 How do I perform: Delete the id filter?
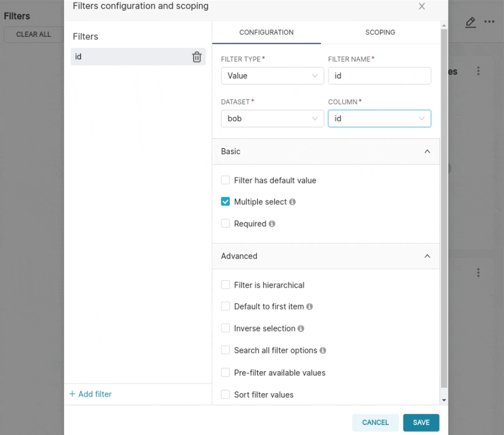(197, 56)
